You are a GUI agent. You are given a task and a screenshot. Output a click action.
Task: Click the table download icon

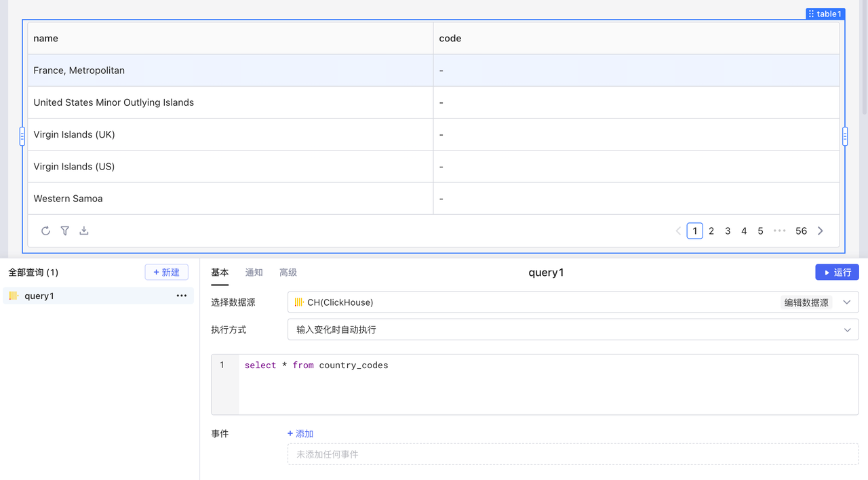84,231
